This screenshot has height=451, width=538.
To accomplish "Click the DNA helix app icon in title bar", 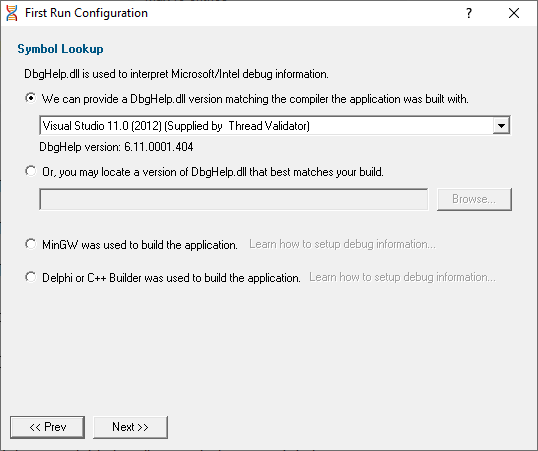I will (12, 13).
